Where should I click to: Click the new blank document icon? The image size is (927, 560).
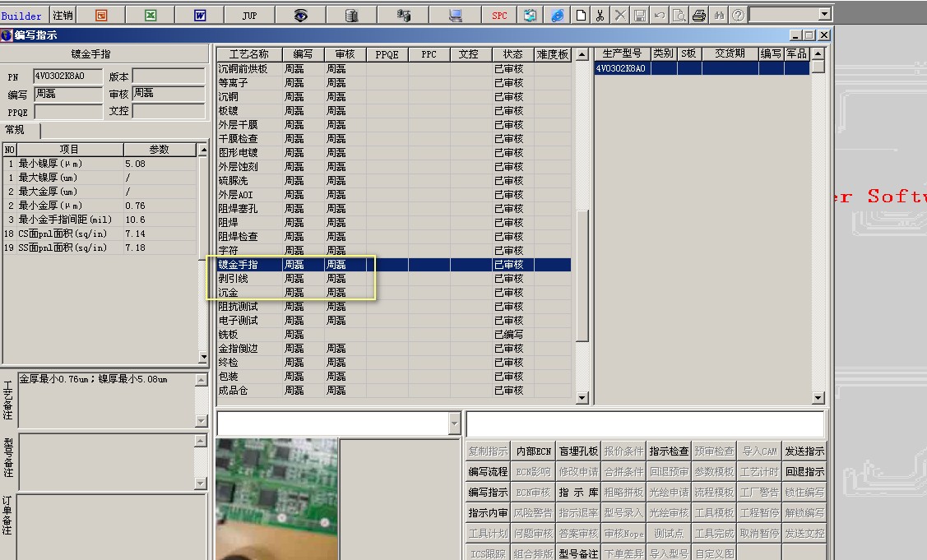pos(581,16)
